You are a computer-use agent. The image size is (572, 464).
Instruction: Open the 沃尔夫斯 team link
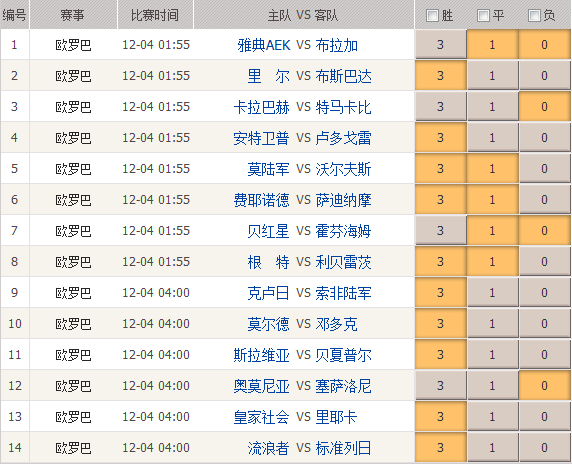click(343, 169)
